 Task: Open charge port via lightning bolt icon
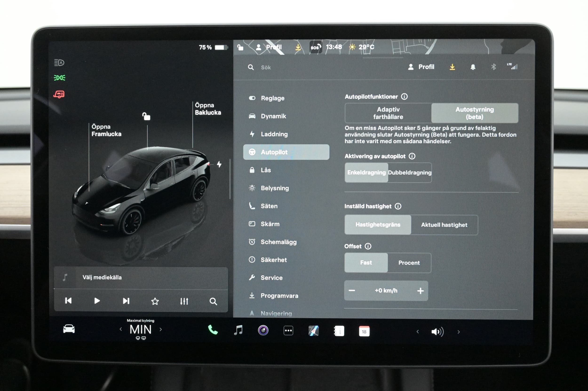[219, 164]
